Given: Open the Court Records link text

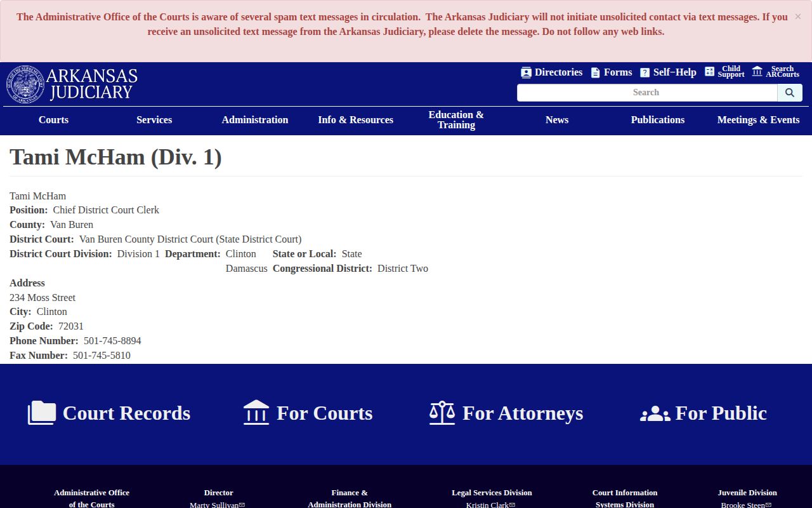Looking at the screenshot, I should pos(126,413).
